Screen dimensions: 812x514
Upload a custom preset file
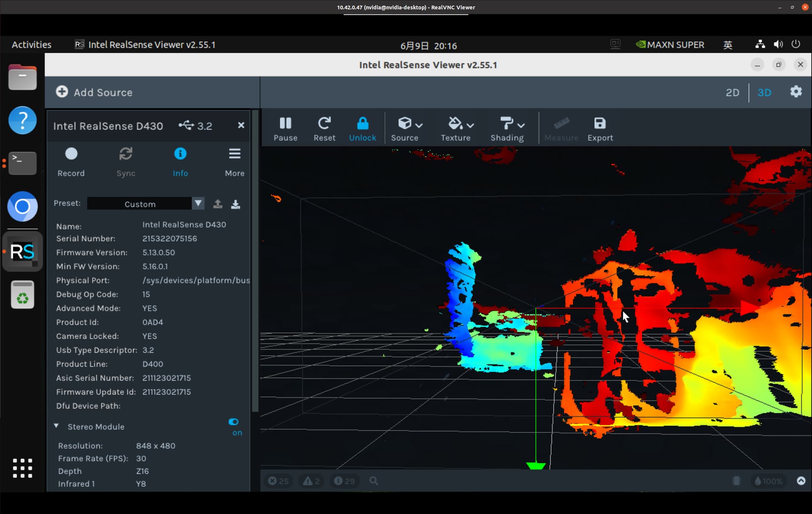tap(217, 204)
